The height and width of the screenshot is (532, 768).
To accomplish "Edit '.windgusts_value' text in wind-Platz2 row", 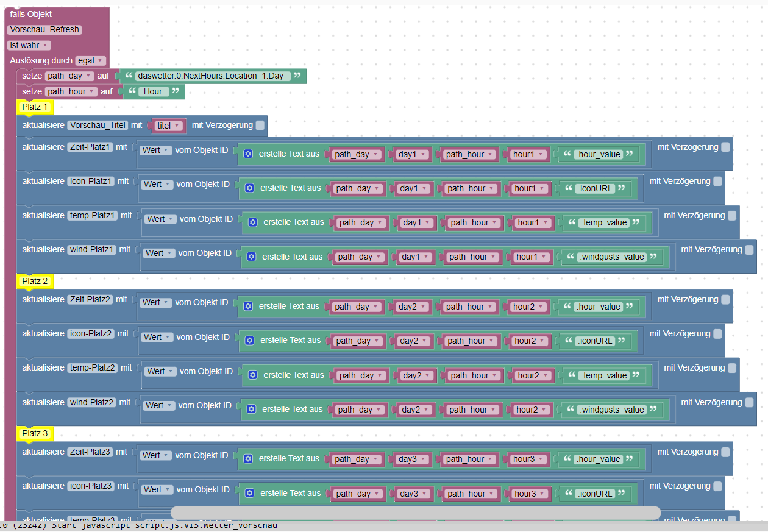I will (612, 410).
